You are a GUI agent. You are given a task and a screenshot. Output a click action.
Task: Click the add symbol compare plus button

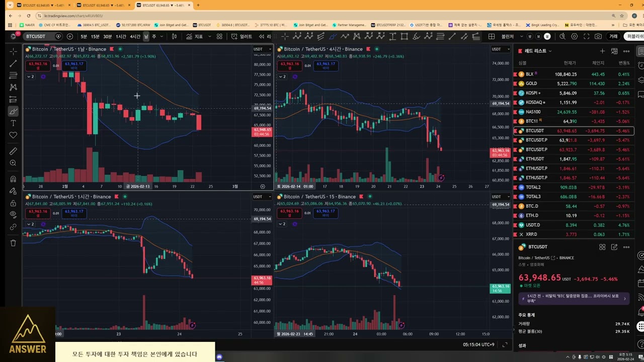(69, 36)
